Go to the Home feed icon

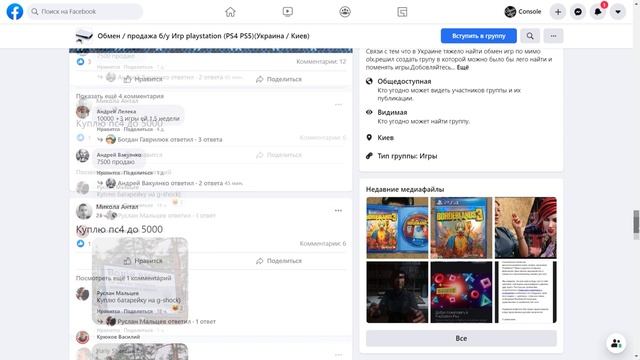(230, 12)
